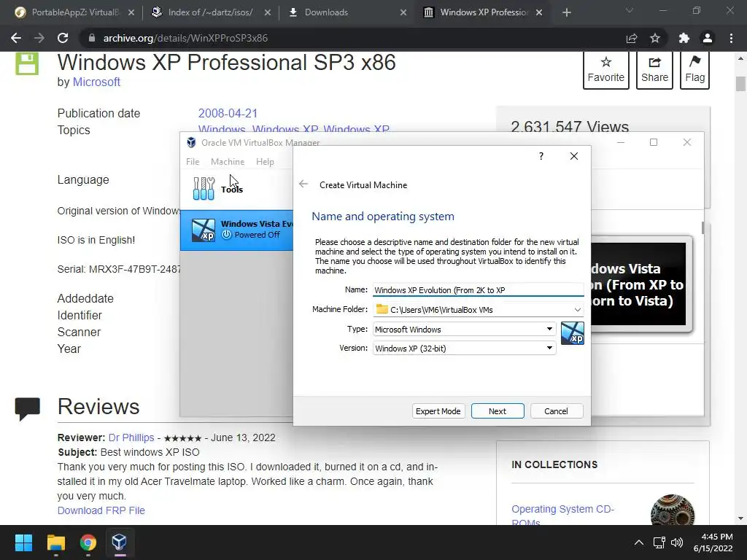The width and height of the screenshot is (747, 560).
Task: Click the Windows XP OS type icon
Action: click(x=572, y=332)
